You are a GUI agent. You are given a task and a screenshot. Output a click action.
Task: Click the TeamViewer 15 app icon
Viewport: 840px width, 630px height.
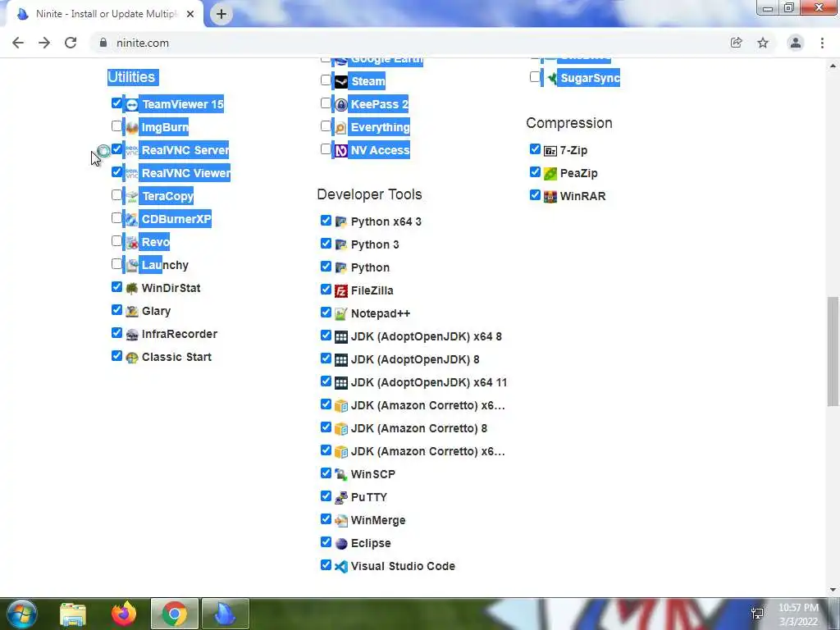(x=132, y=104)
